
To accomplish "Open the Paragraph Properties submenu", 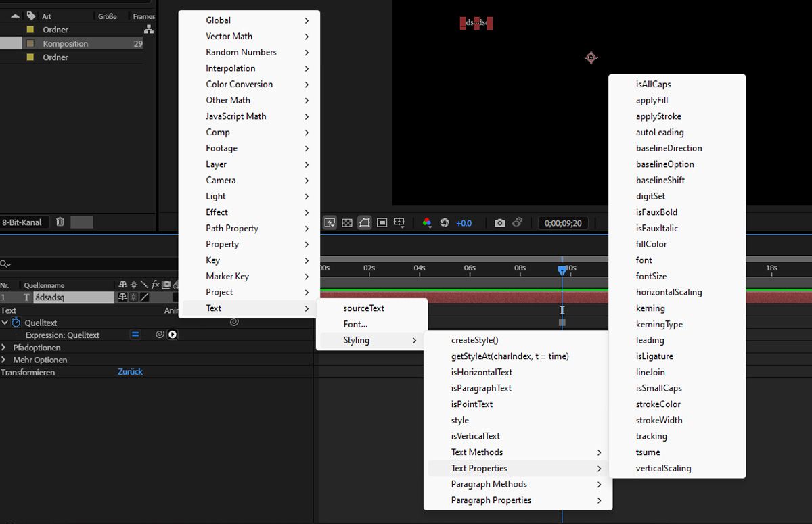I will coord(518,500).
